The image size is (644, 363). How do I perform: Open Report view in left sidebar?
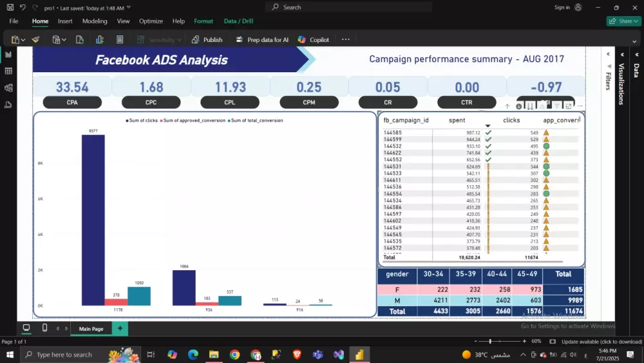(8, 54)
